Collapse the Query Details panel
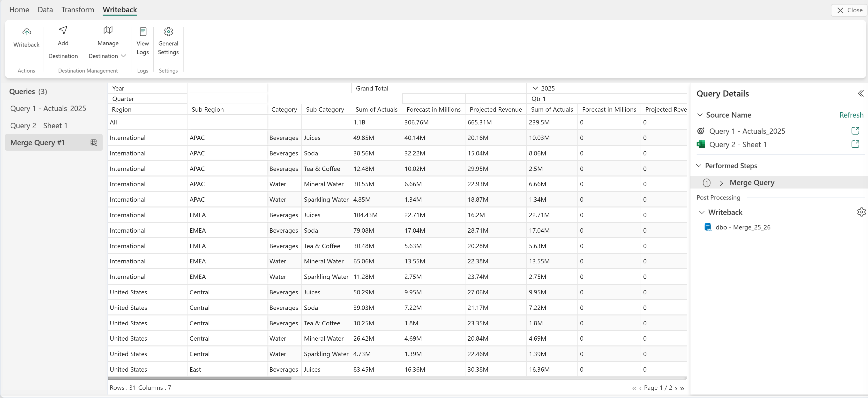 click(x=860, y=93)
